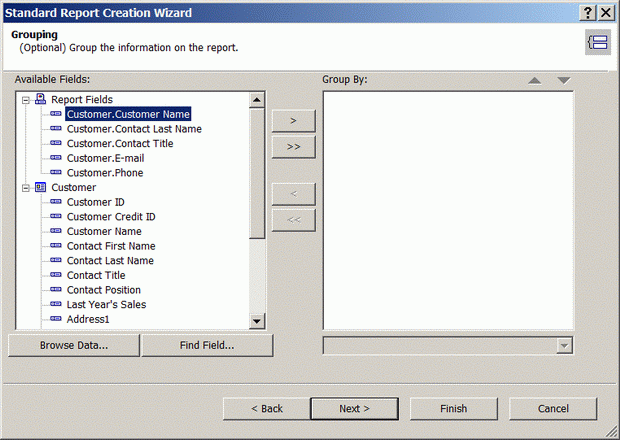620x440 pixels.
Task: Click inside the Group By list box
Action: pyautogui.click(x=447, y=210)
